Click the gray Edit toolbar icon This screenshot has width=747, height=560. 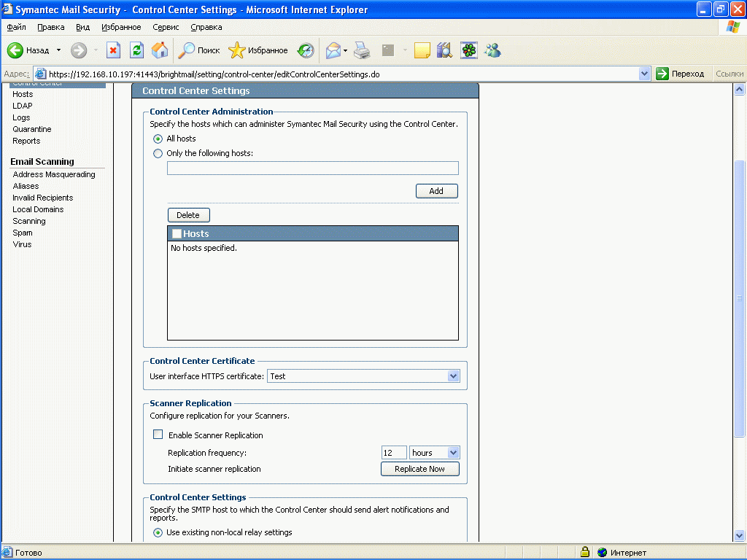pos(388,50)
